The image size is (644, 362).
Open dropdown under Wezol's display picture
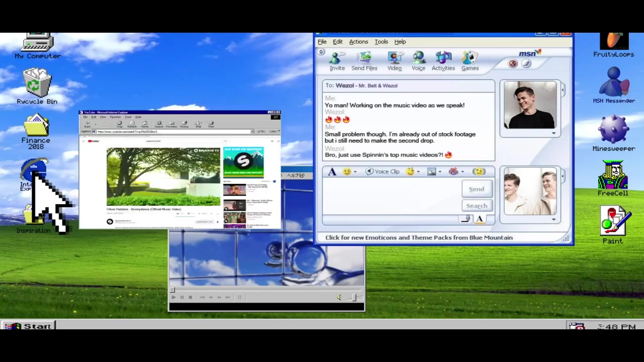coord(553,133)
